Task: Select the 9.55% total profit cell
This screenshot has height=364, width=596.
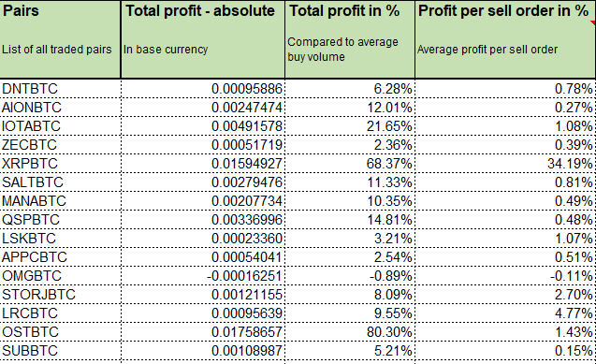Action: (x=350, y=313)
